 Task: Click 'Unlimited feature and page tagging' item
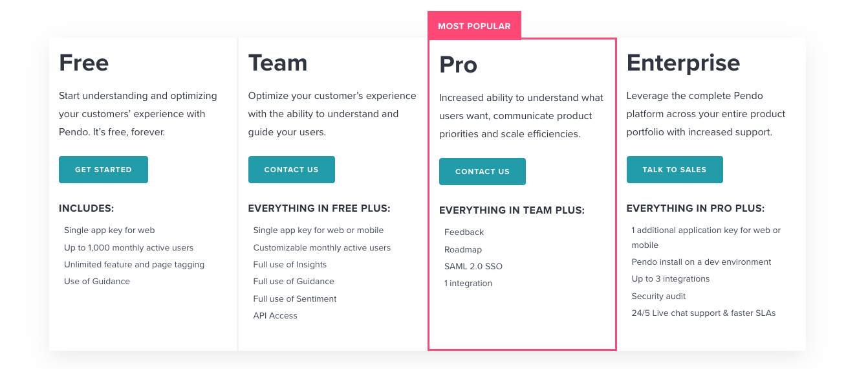[x=134, y=265]
